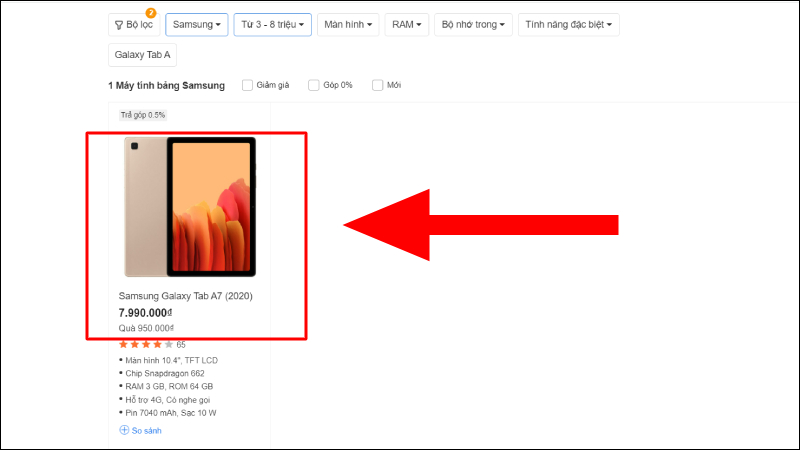
Task: Click the RAM dropdown caret arrow
Action: click(x=419, y=25)
